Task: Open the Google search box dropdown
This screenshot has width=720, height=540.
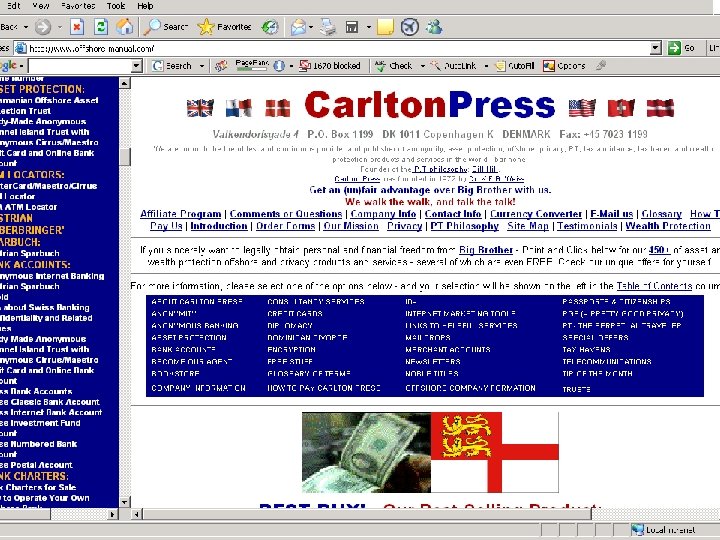Action: pos(136,66)
